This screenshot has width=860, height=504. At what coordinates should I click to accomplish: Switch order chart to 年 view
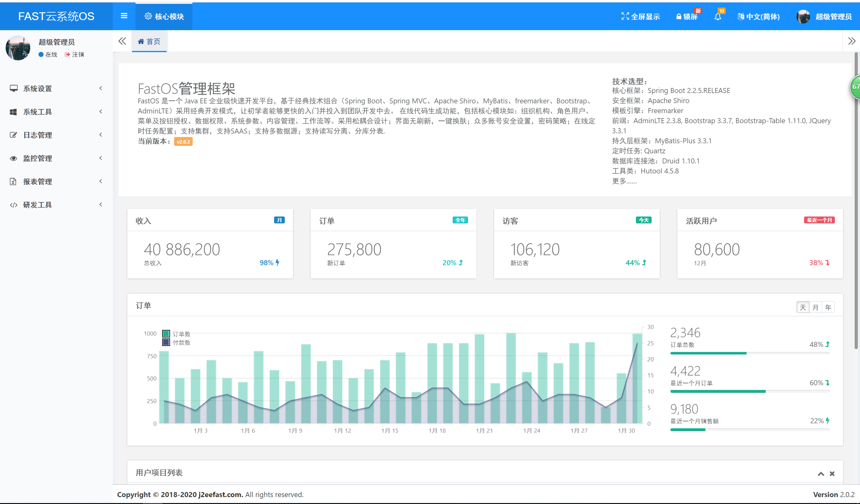(828, 307)
